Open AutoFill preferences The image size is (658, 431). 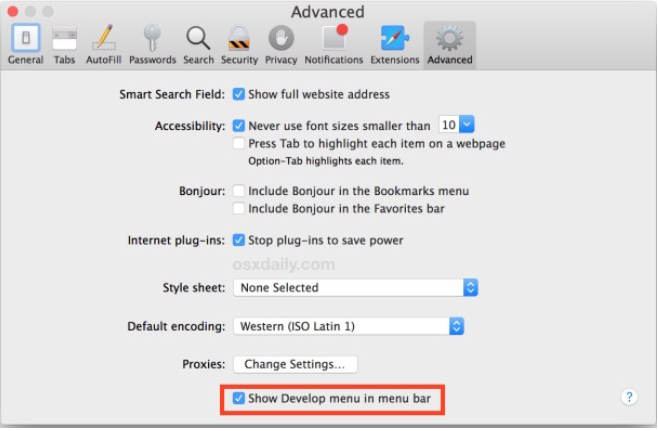104,45
